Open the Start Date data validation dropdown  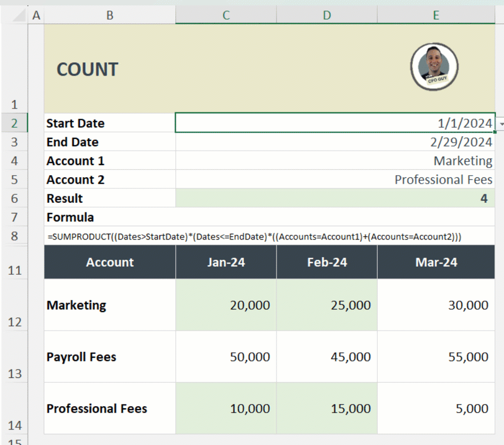500,123
